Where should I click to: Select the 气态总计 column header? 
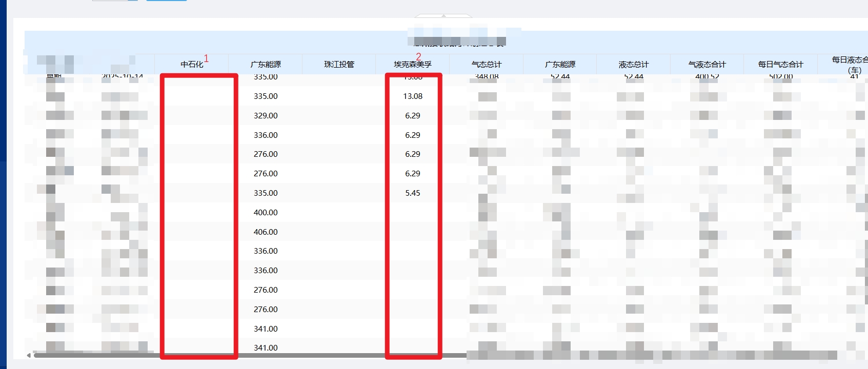[x=487, y=65]
